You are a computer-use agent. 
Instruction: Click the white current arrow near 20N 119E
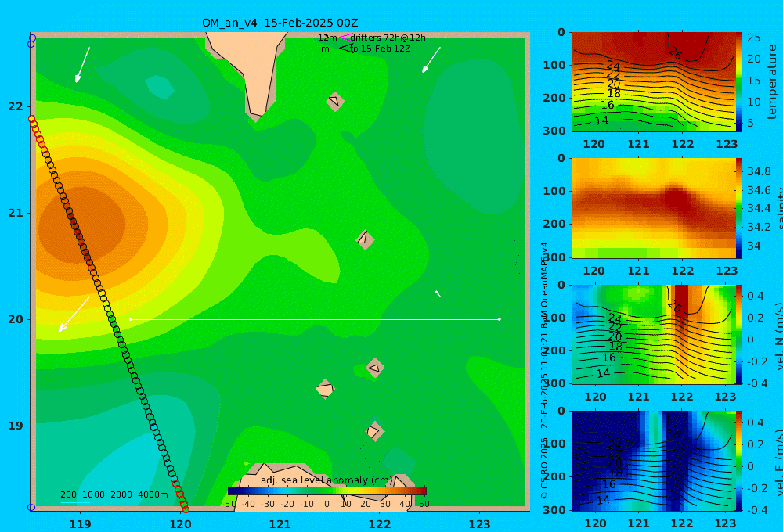pyautogui.click(x=74, y=315)
